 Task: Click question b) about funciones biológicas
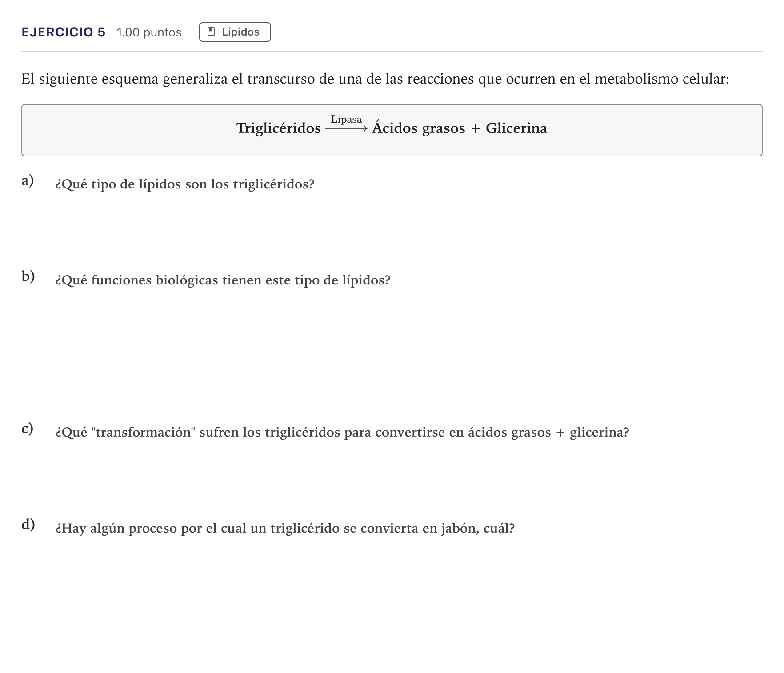pos(223,280)
